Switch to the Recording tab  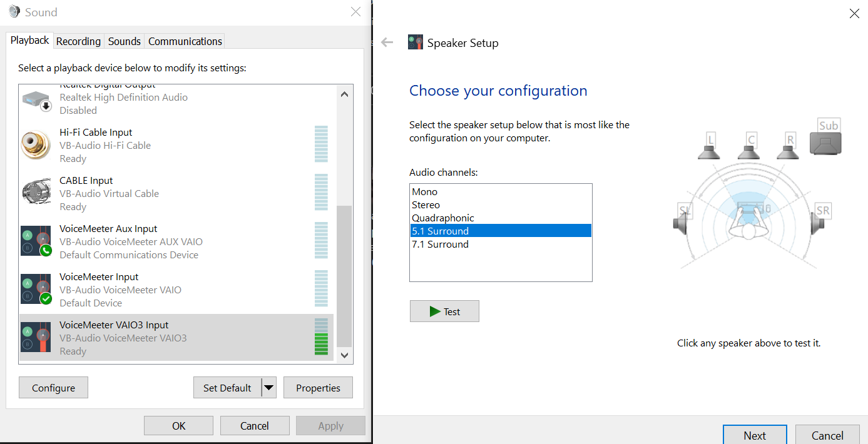coord(78,41)
